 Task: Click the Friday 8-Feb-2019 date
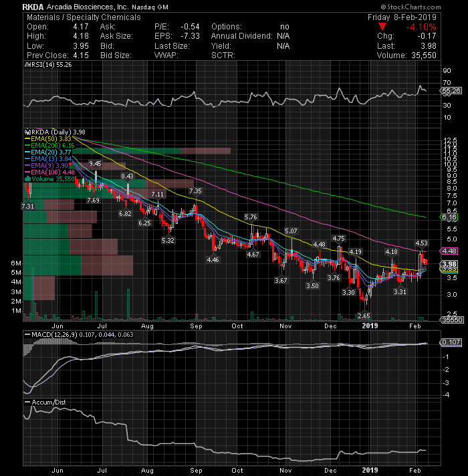(x=402, y=17)
